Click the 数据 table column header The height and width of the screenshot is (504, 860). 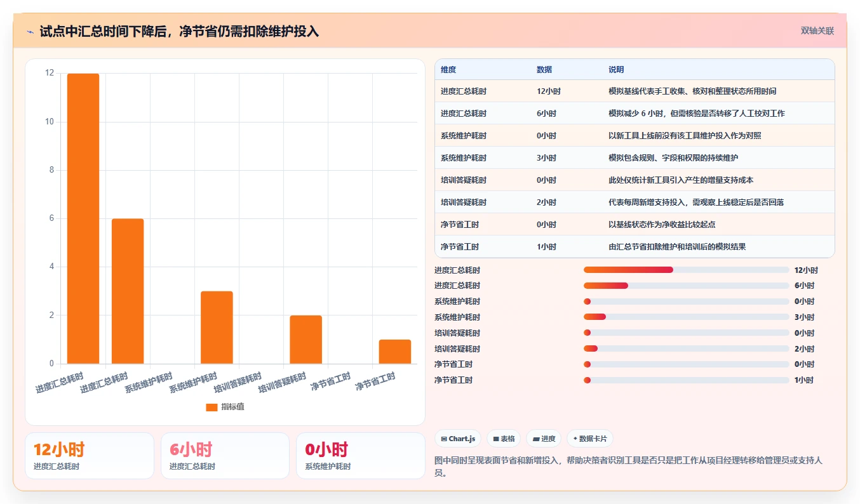[544, 70]
